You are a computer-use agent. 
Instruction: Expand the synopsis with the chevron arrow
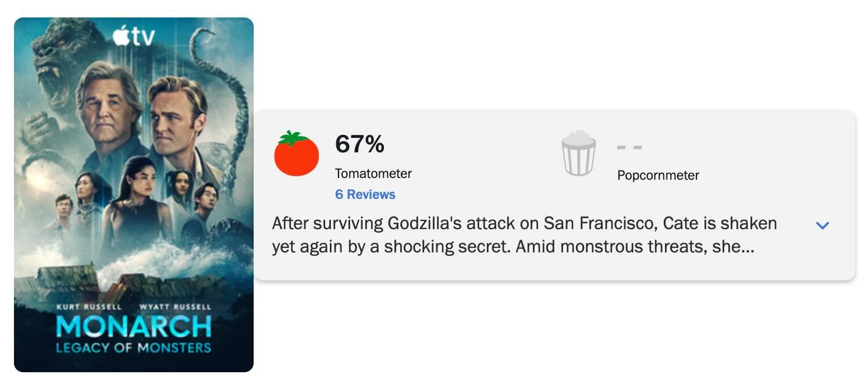click(822, 225)
